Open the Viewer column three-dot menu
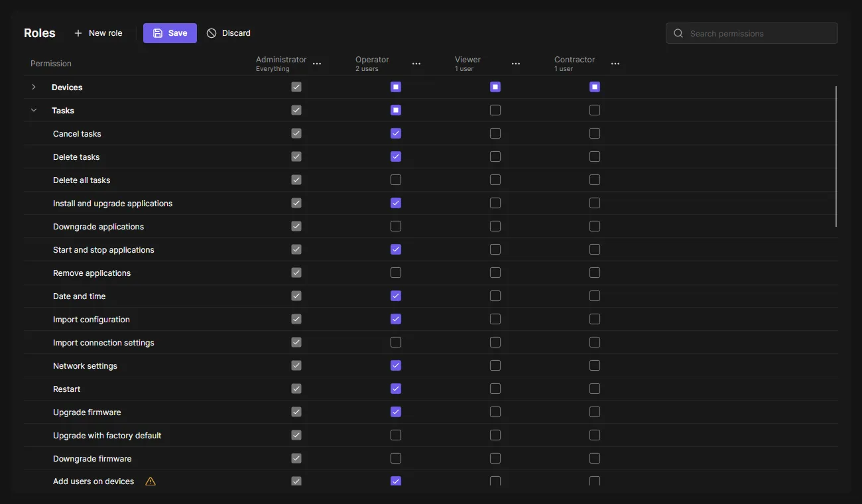Screen dimensions: 862x504 [x=516, y=64]
